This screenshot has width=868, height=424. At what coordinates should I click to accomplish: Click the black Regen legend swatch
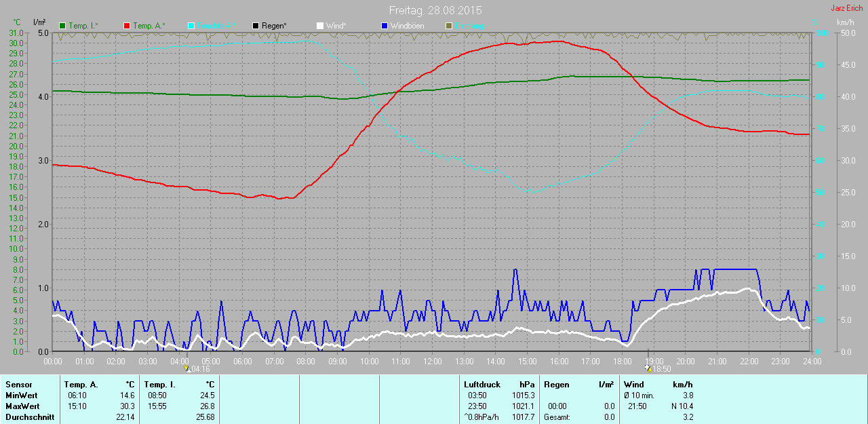(x=255, y=26)
